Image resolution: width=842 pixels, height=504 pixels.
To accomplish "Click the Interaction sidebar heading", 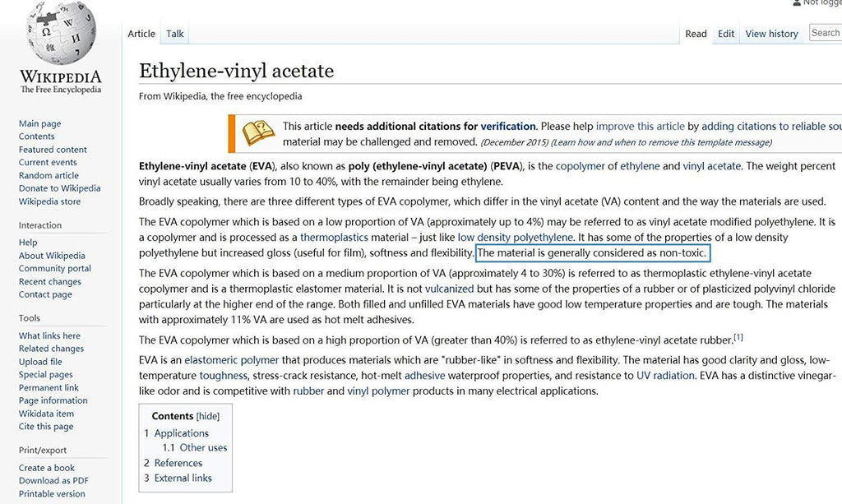I will (40, 225).
